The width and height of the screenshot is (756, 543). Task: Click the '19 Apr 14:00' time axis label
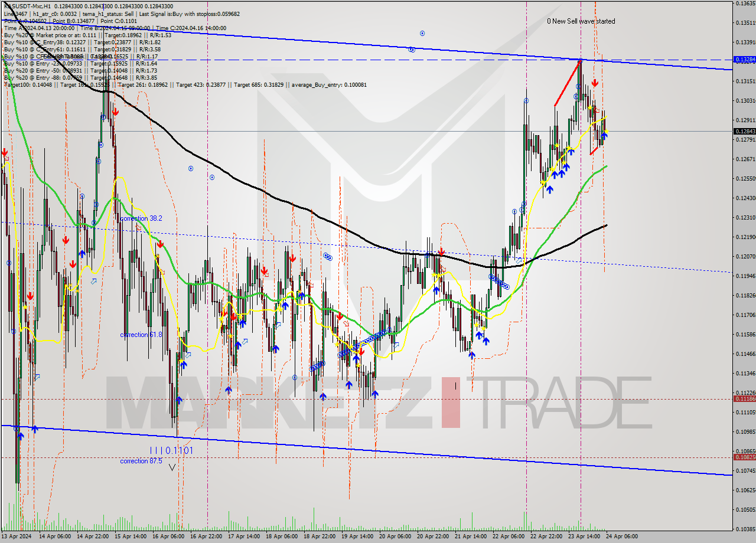pos(357,537)
